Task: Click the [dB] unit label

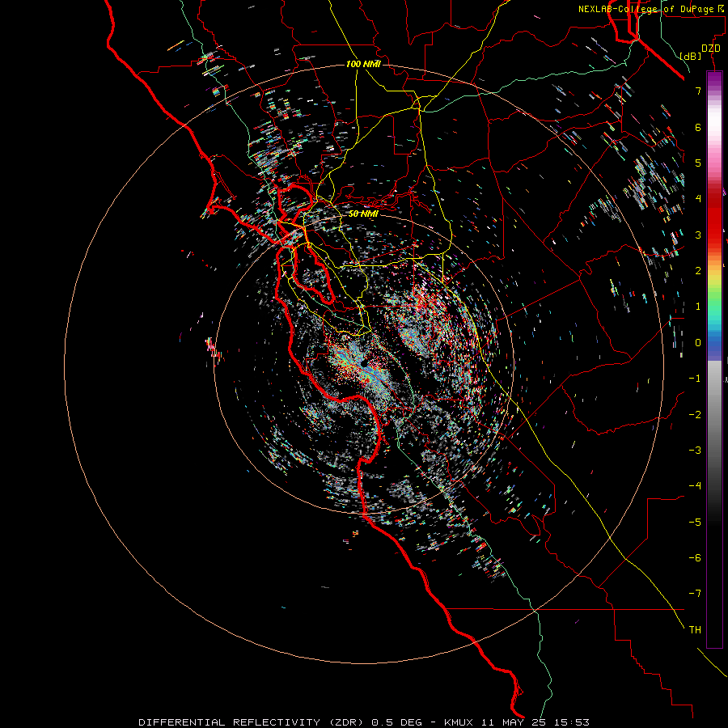Action: (691, 56)
